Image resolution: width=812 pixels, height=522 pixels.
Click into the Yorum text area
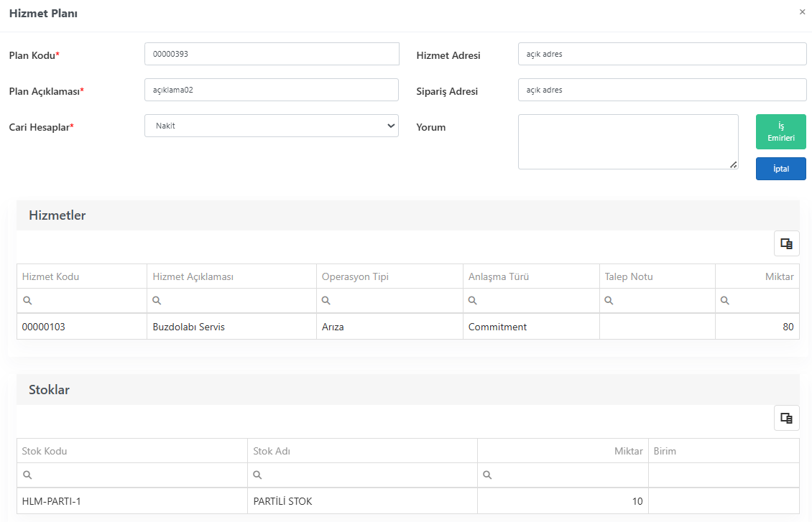[628, 141]
